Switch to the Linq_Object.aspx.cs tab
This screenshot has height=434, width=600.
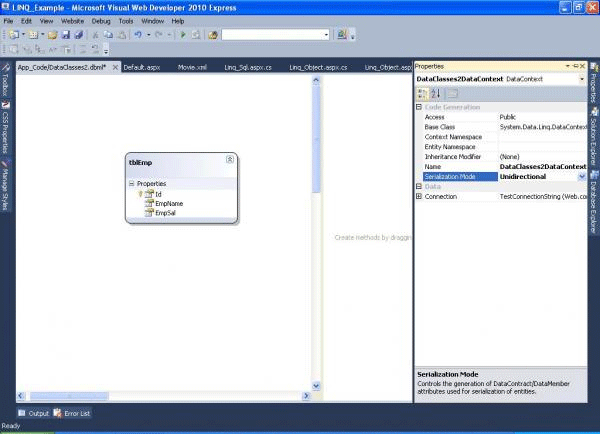point(318,67)
